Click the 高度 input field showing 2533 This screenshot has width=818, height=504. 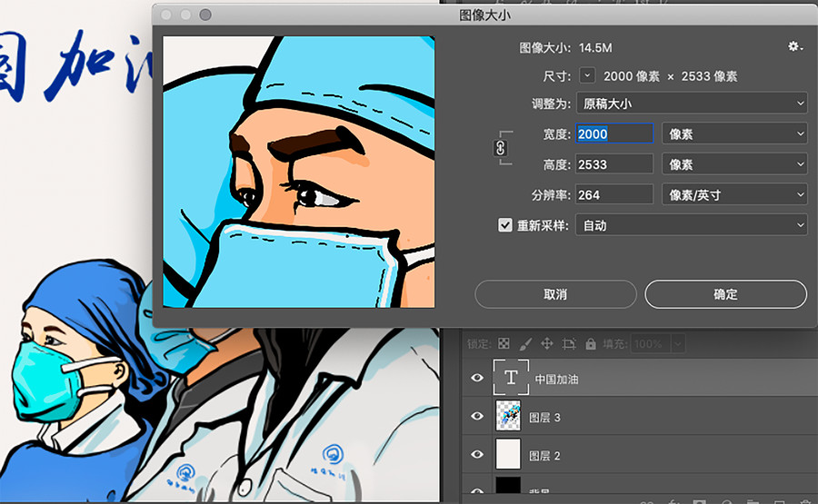(x=614, y=164)
